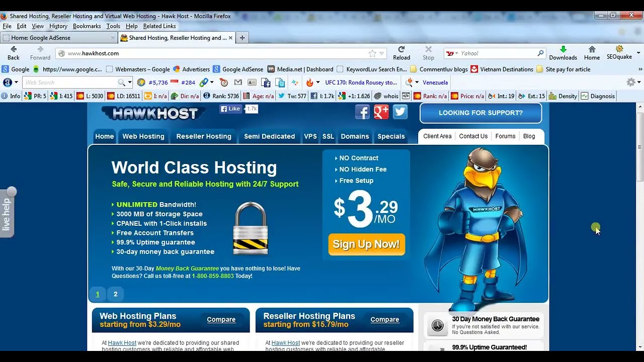Expand the Alexa logo dropdown arrow
The width and height of the screenshot is (644, 362).
(x=16, y=82)
